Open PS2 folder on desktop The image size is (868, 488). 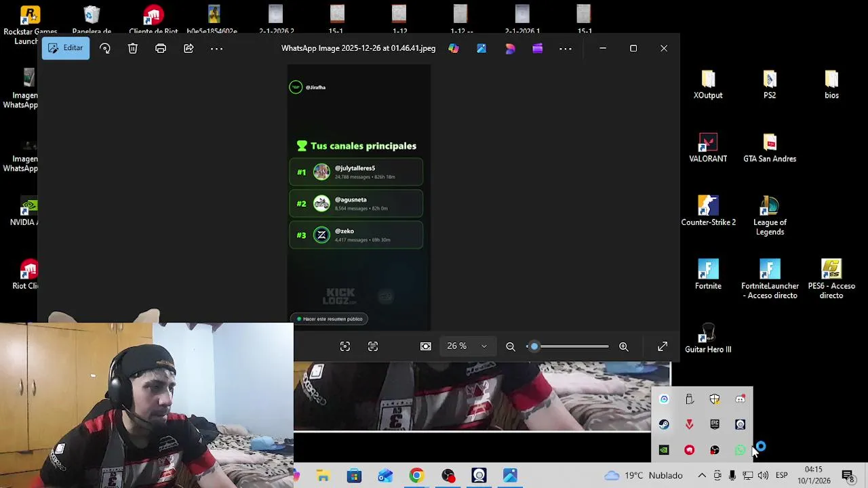pos(770,85)
